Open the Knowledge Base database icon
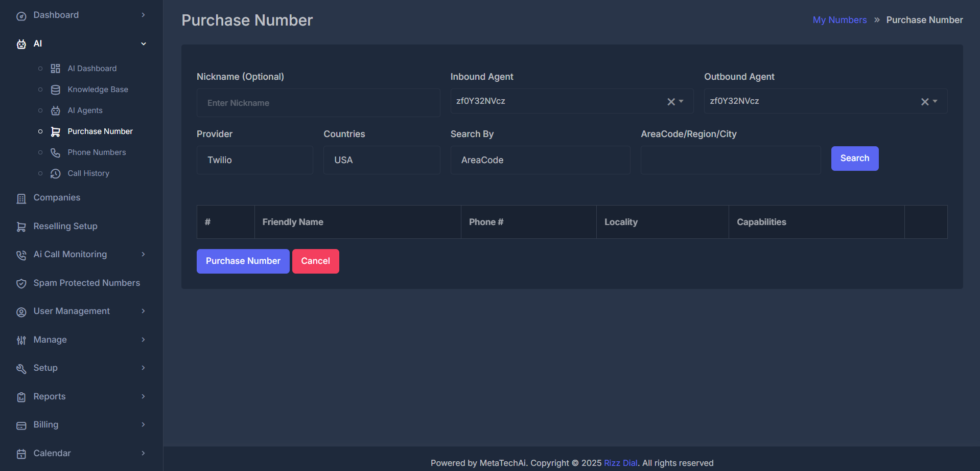 55,89
